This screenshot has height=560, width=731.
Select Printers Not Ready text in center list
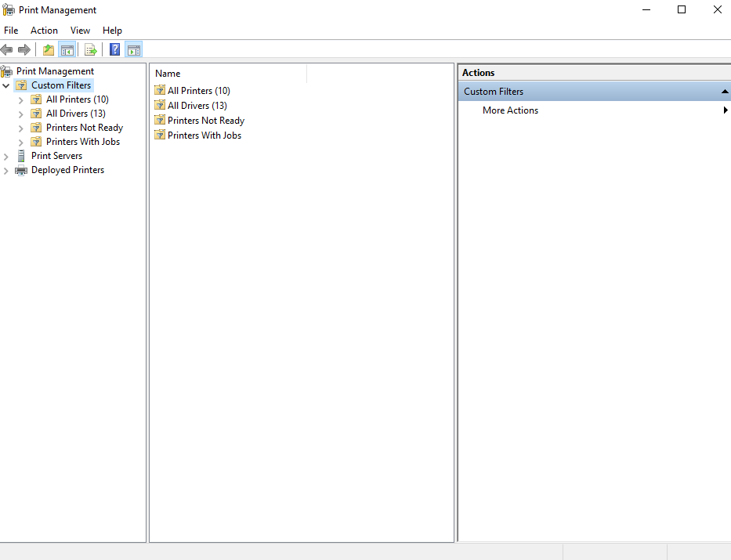tap(206, 120)
